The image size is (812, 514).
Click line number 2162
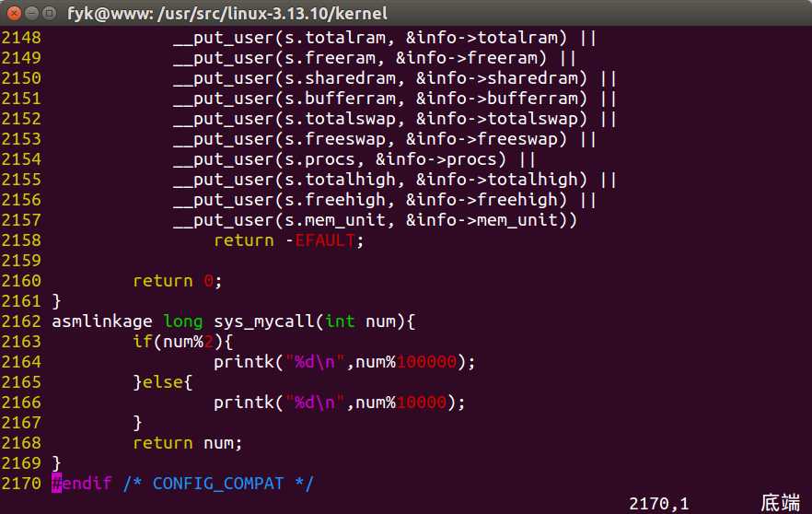(21, 321)
